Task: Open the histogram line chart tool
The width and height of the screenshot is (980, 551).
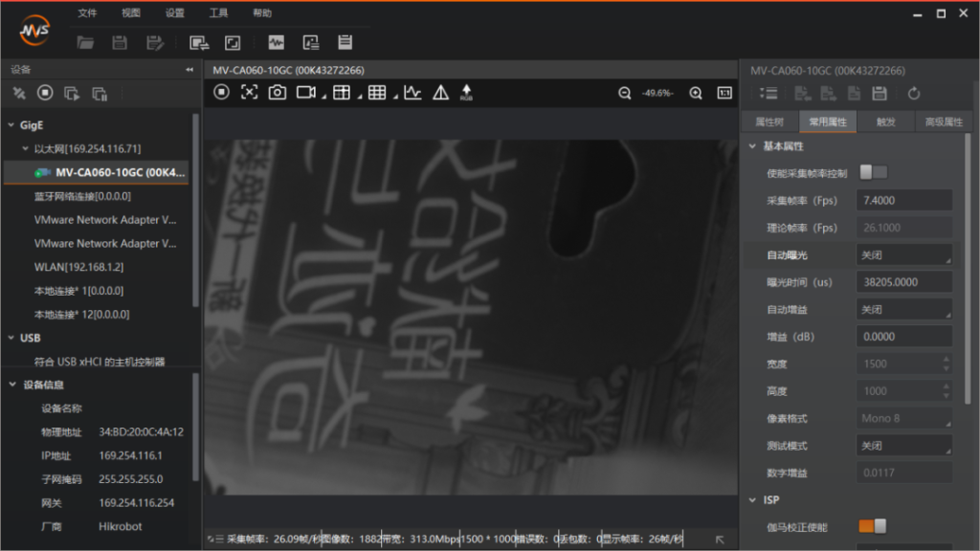Action: point(412,93)
